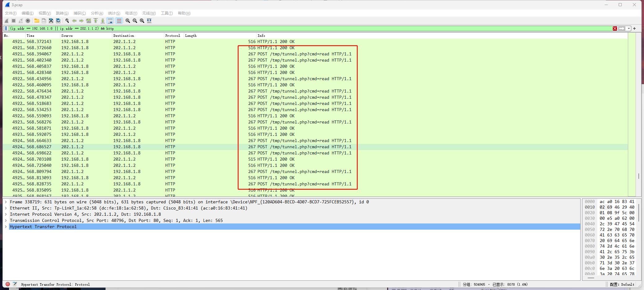Expand the Frame 338719 tree node

(x=6, y=202)
